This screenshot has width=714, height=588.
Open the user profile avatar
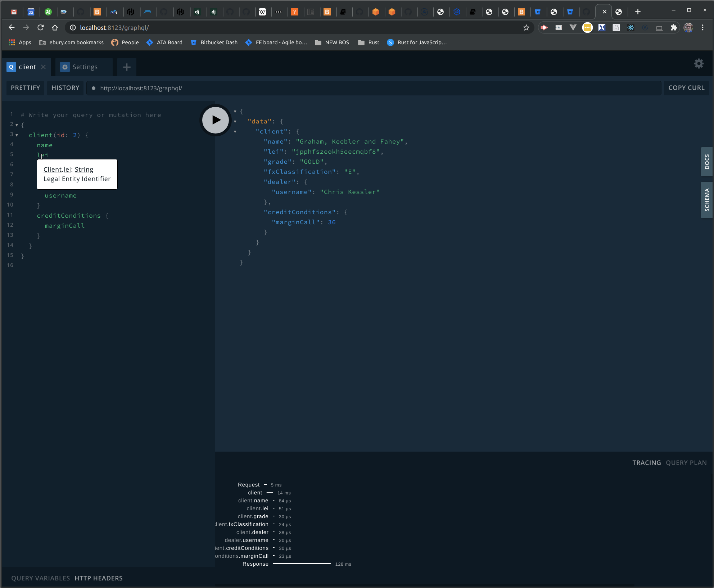point(688,28)
